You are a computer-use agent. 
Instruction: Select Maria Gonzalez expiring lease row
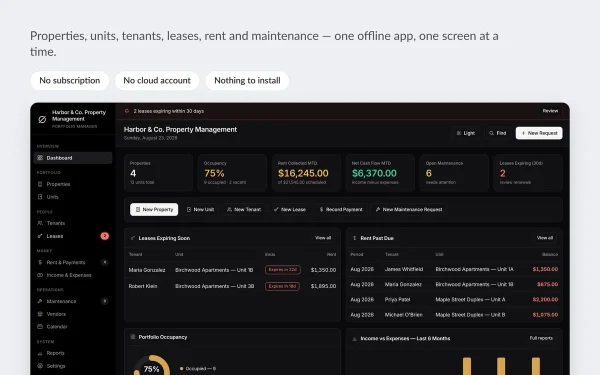point(232,270)
